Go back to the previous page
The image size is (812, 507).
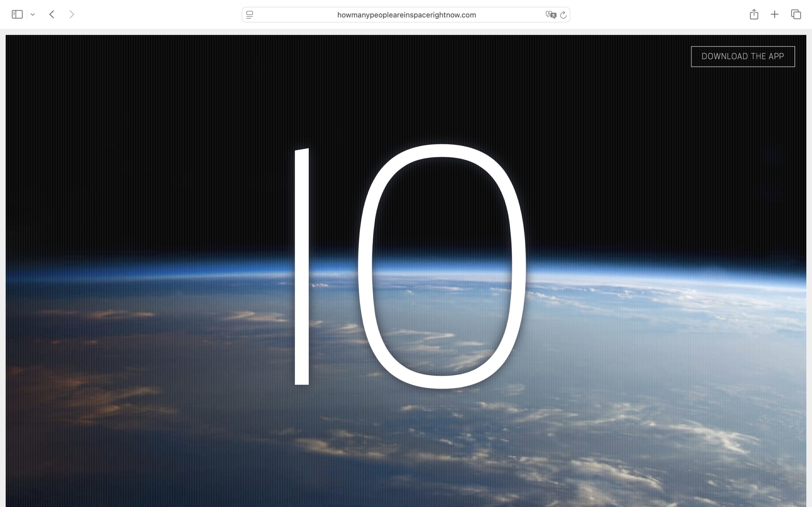click(x=52, y=15)
